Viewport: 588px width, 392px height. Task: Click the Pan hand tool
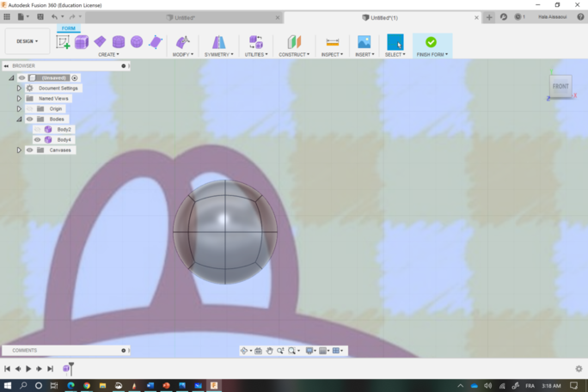click(269, 351)
